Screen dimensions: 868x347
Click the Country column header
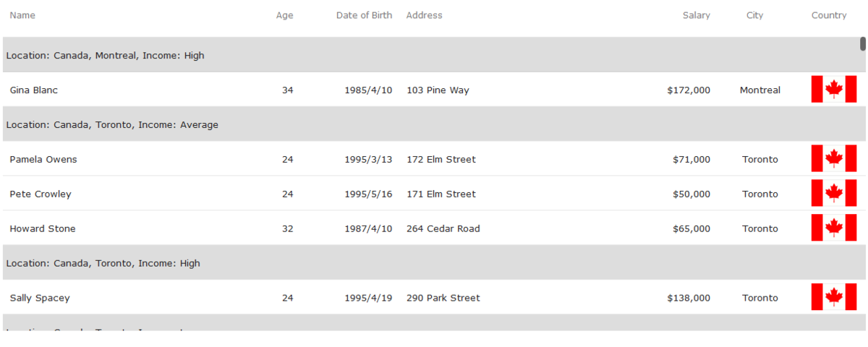(828, 15)
